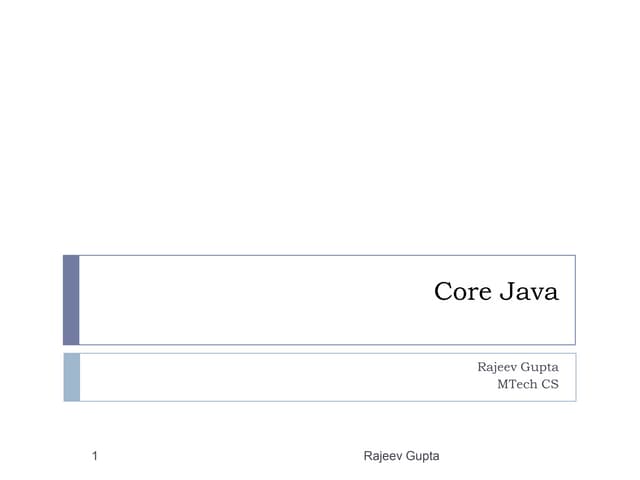The height and width of the screenshot is (480, 640).
Task: Click the word "Rajeev" in the subtitle box
Action: (497, 367)
